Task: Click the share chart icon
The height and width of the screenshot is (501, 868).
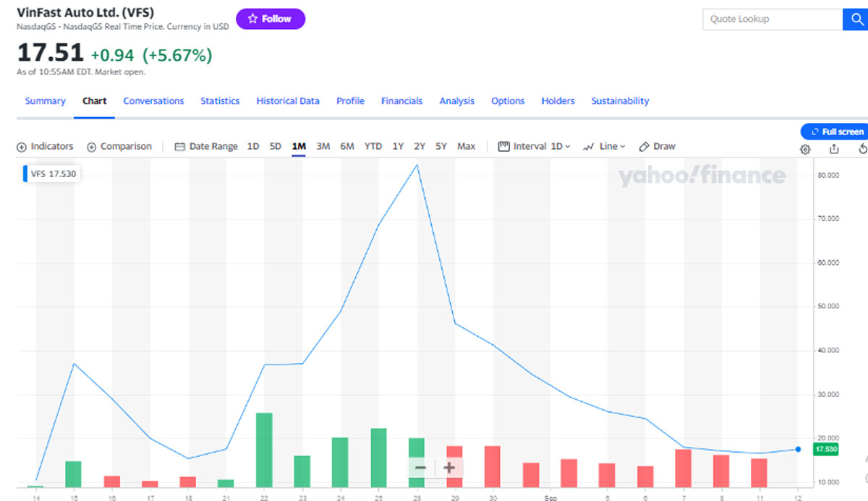Action: [x=834, y=149]
